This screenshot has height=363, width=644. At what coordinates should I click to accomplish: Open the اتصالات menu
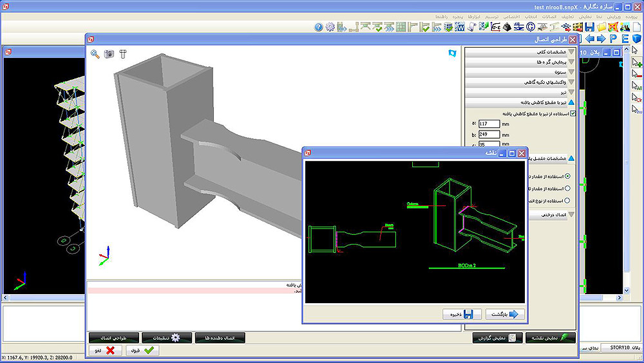click(x=549, y=17)
